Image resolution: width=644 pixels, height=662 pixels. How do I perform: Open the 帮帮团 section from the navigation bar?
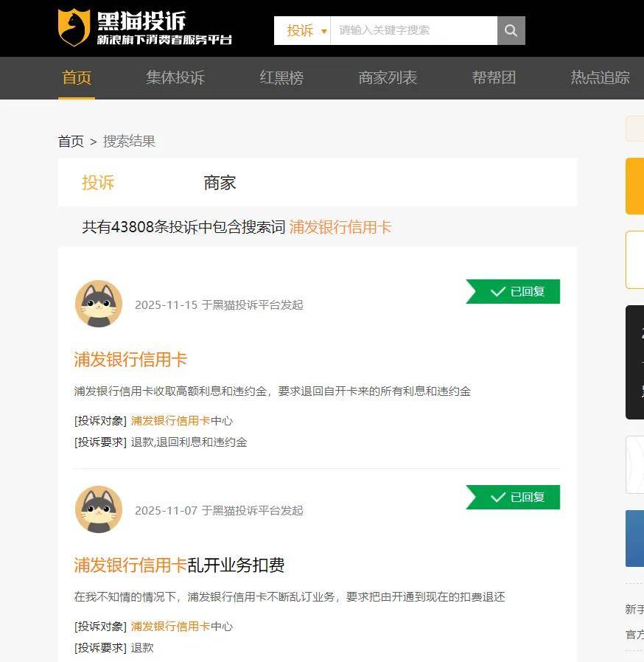pyautogui.click(x=493, y=77)
